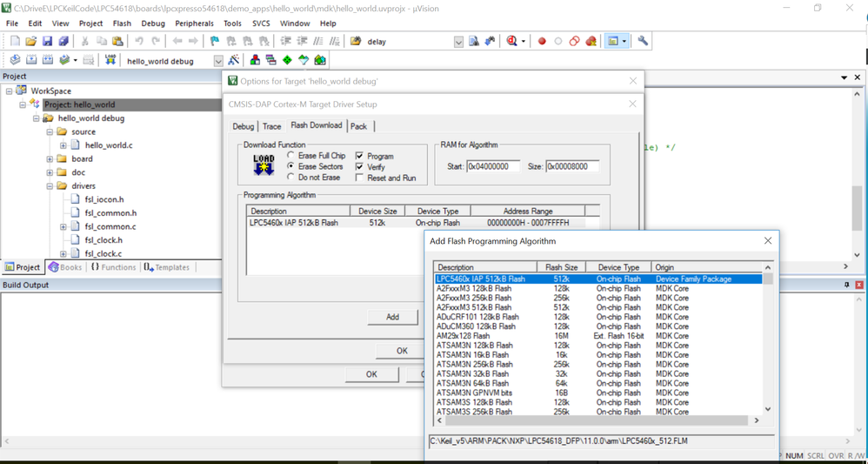Select the Erase Full Chip radio button
Screen dimensions: 868x464
click(x=290, y=156)
